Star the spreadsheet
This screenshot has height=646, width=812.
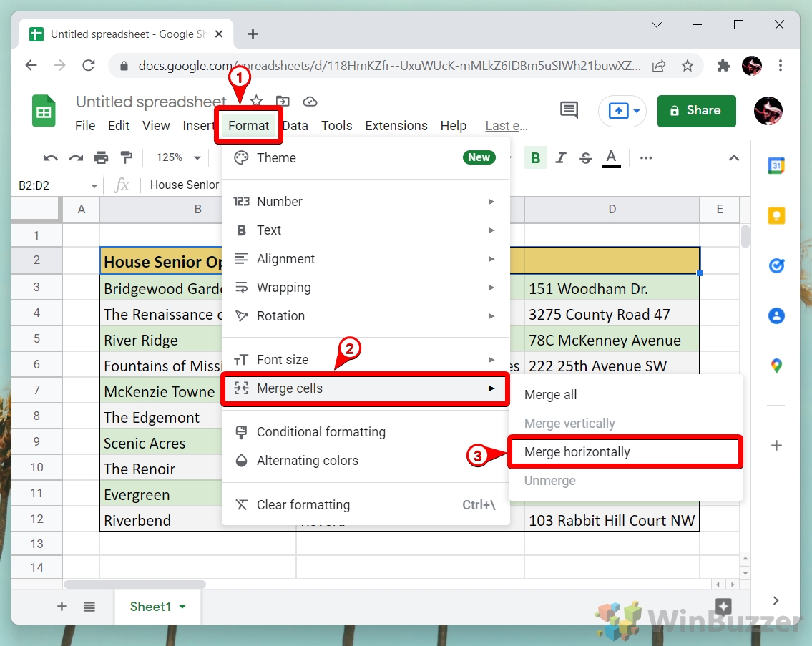(x=256, y=102)
